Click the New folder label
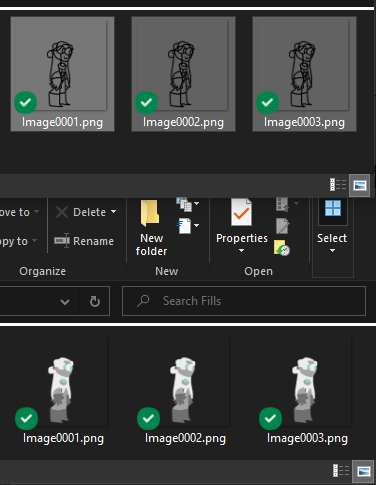This screenshot has width=376, height=485. point(151,245)
